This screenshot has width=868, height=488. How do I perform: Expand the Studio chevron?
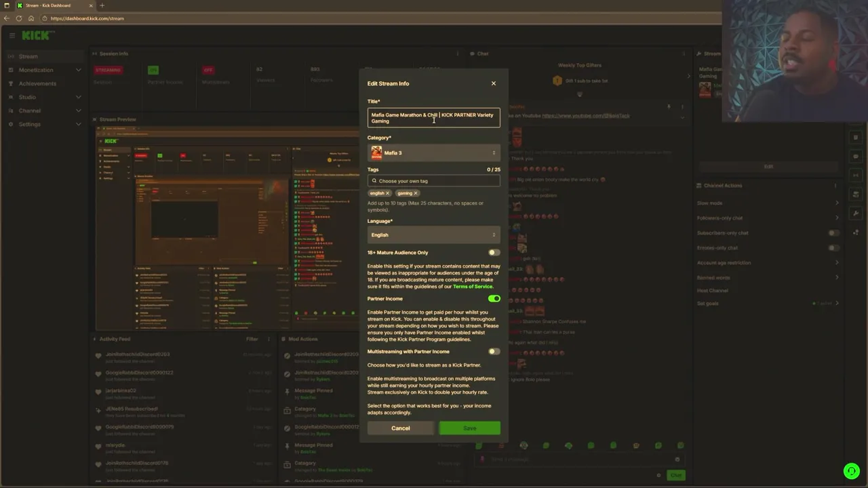click(x=79, y=97)
